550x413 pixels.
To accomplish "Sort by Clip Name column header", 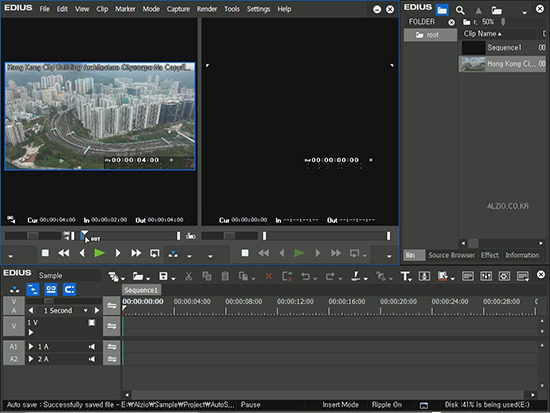I will (482, 34).
